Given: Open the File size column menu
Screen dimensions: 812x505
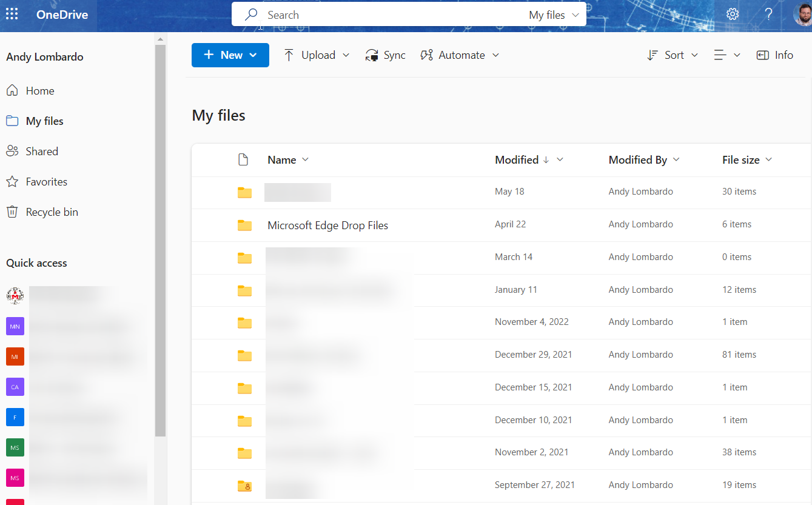Looking at the screenshot, I should click(747, 160).
